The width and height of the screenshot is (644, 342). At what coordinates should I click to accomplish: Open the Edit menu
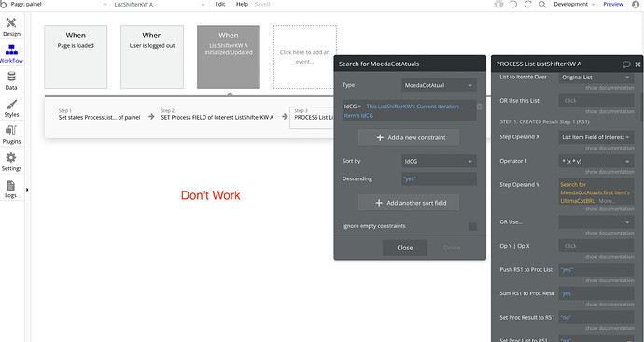click(x=220, y=4)
